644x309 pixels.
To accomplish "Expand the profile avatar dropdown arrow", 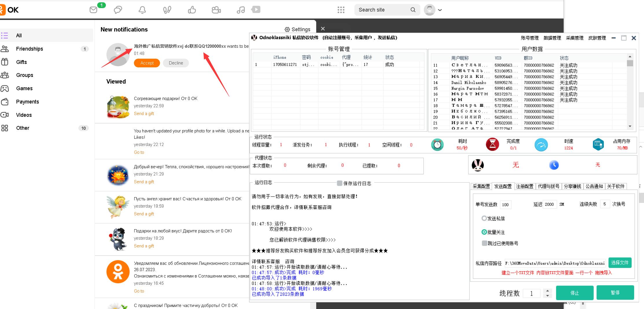I will tap(440, 10).
